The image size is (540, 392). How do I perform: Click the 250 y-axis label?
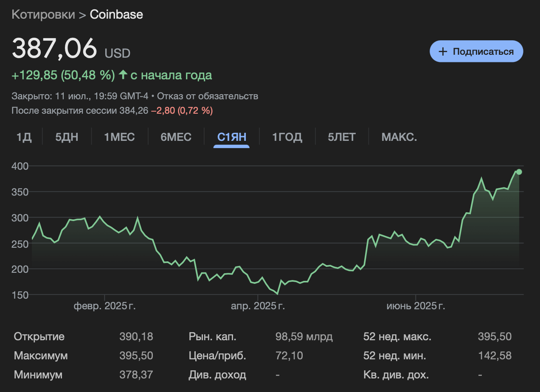[x=20, y=244]
